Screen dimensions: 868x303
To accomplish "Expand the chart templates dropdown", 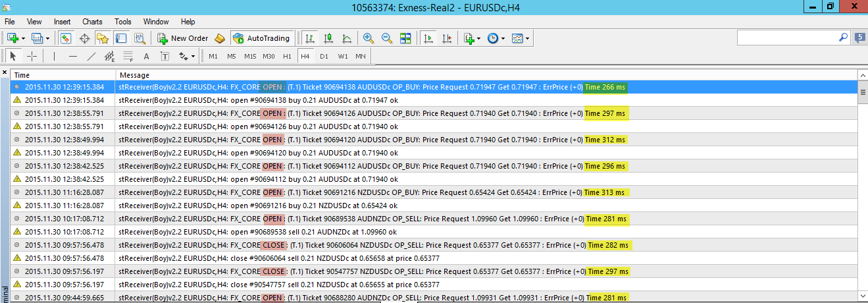I will point(527,38).
